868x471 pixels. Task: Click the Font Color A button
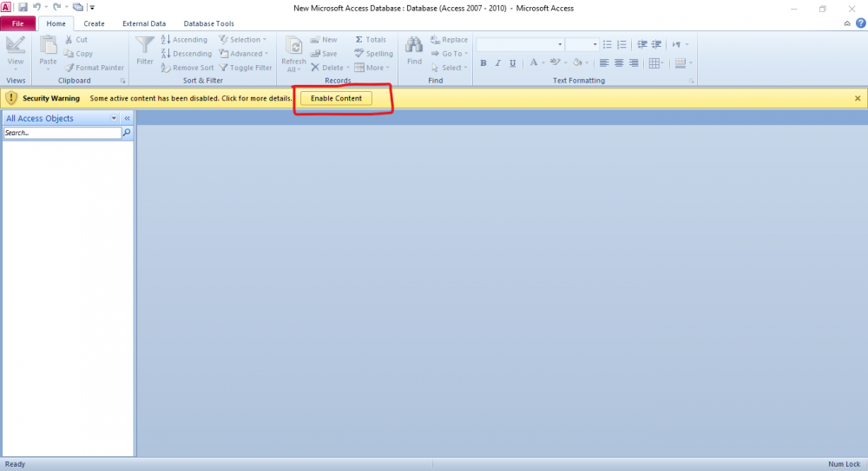click(x=533, y=62)
